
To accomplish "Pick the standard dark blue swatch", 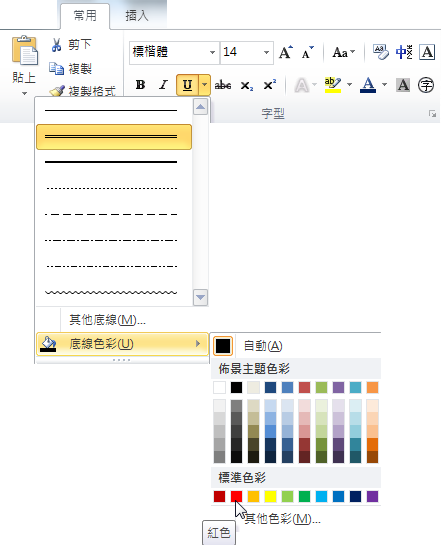I will [356, 497].
